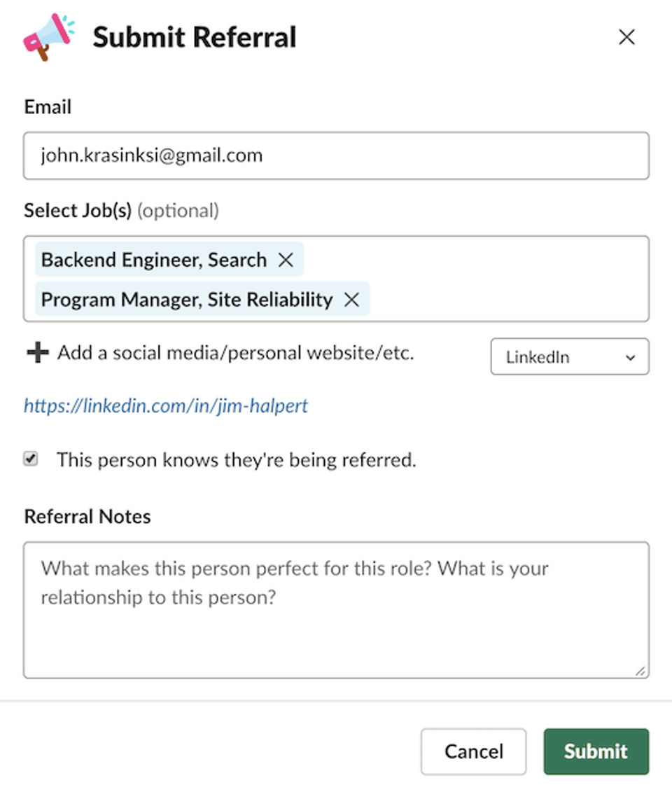This screenshot has width=672, height=792.
Task: Click the Email input field
Action: pyautogui.click(x=336, y=155)
